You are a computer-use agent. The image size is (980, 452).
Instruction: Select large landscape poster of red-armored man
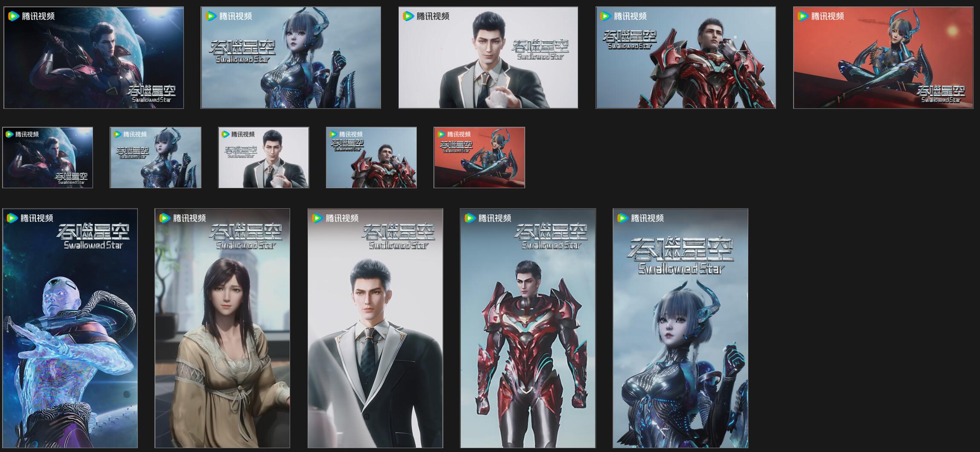(686, 58)
